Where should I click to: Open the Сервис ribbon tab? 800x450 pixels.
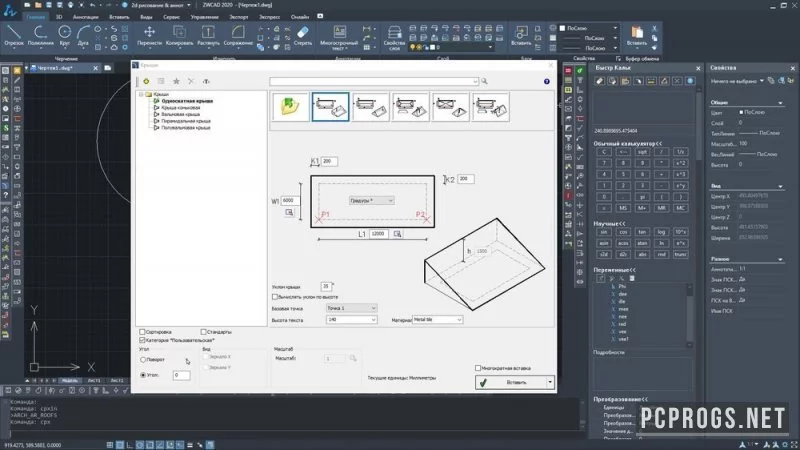coord(171,17)
